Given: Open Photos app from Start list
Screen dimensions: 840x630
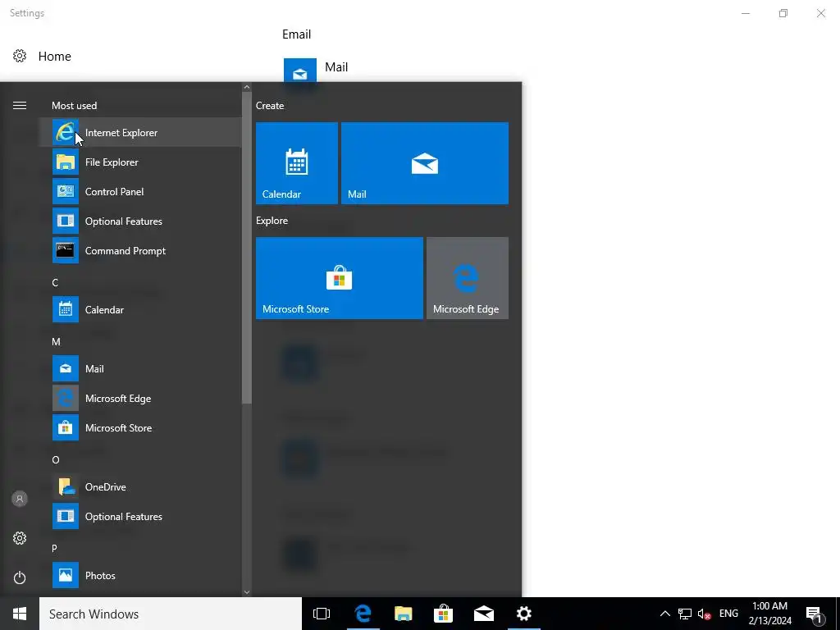Looking at the screenshot, I should (x=140, y=575).
